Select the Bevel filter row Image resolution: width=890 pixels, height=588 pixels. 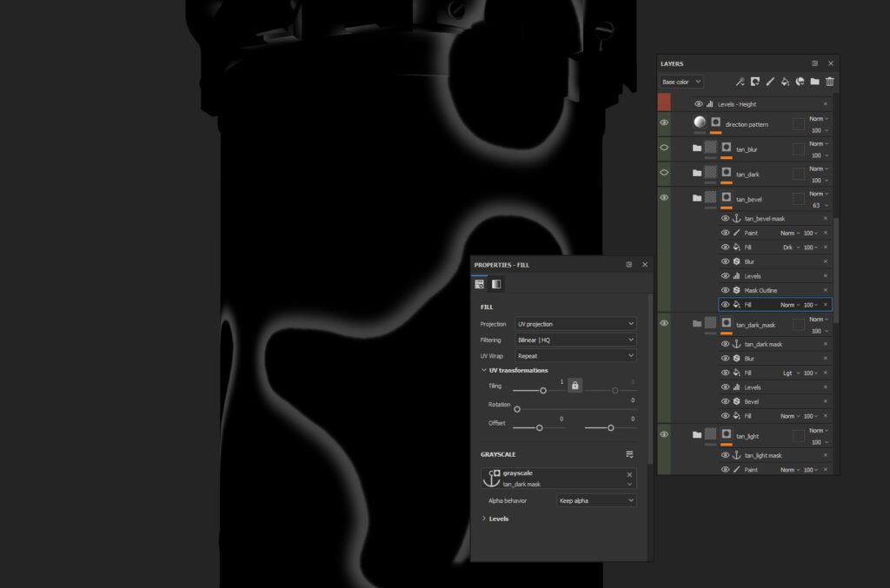[774, 401]
